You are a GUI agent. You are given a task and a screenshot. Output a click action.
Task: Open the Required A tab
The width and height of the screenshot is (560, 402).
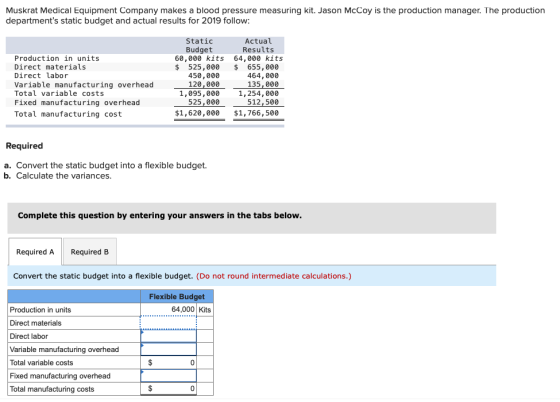coord(35,252)
